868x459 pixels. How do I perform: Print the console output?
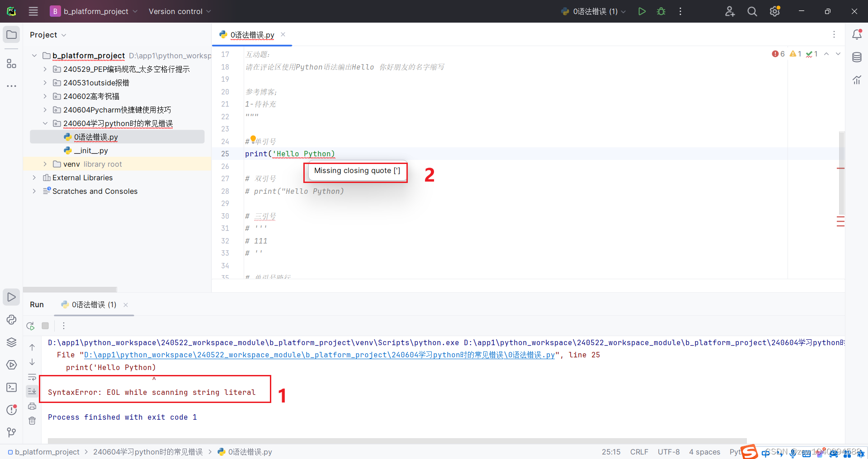pos(32,406)
